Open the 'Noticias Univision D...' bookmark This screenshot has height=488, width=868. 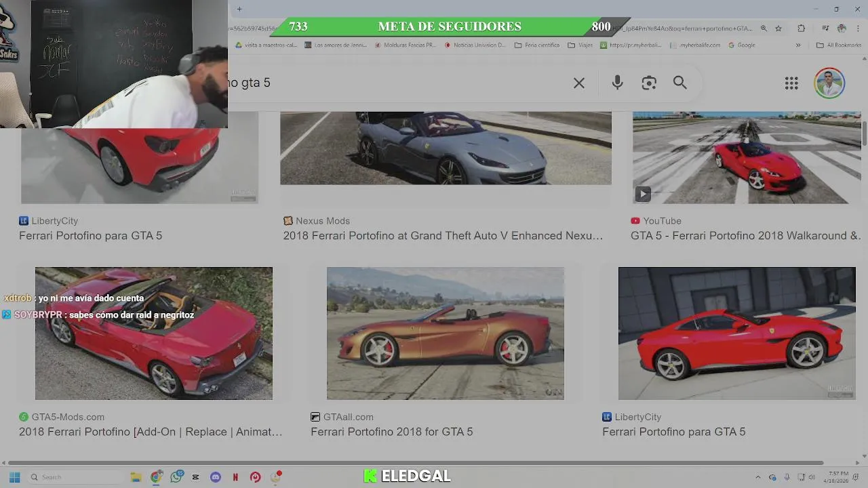475,45
